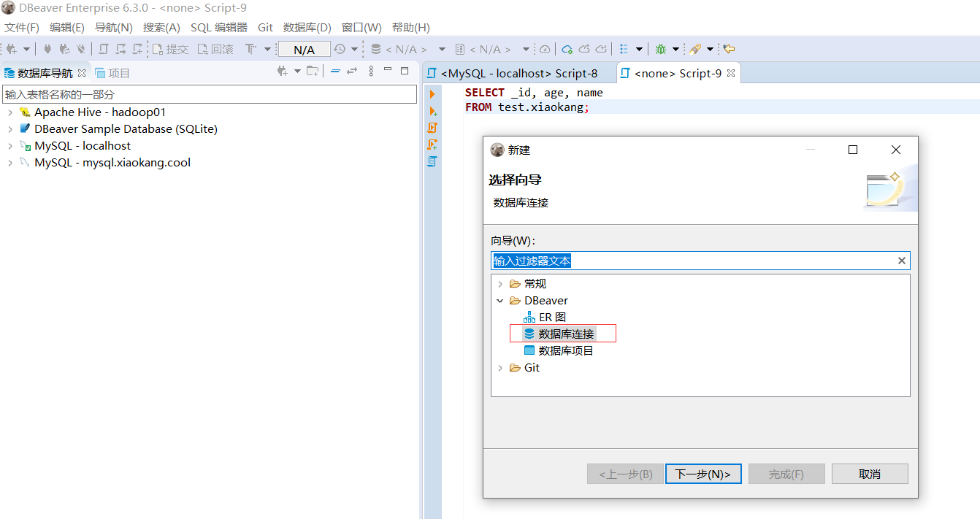The height and width of the screenshot is (519, 980).
Task: Click the Reconnect icon in main toolbar
Action: click(x=65, y=49)
